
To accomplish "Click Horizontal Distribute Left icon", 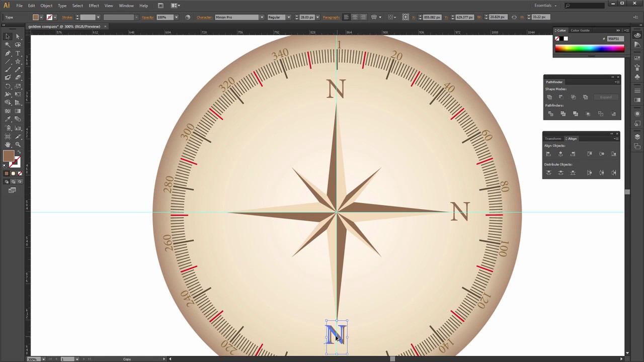I will click(590, 172).
